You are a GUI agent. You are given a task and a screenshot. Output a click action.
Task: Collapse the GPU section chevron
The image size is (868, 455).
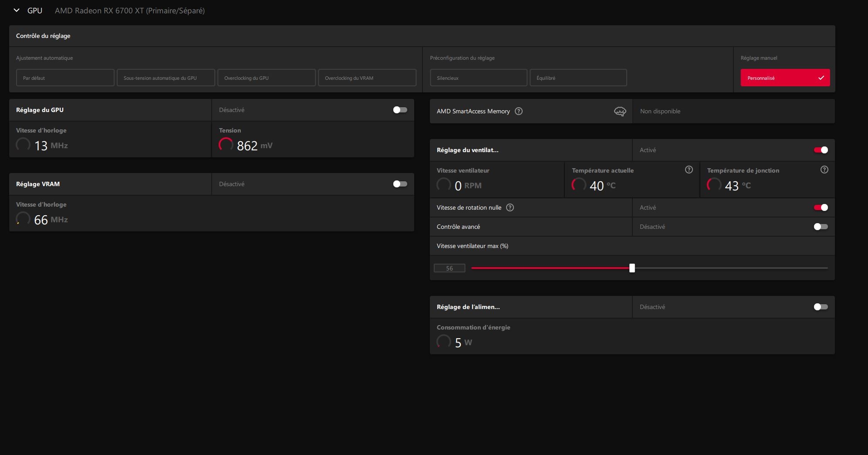pos(17,10)
